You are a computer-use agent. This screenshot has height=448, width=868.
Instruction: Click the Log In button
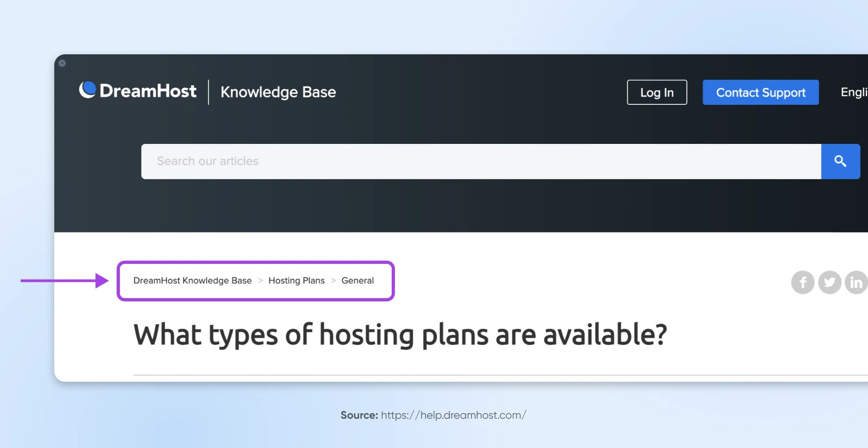(657, 92)
